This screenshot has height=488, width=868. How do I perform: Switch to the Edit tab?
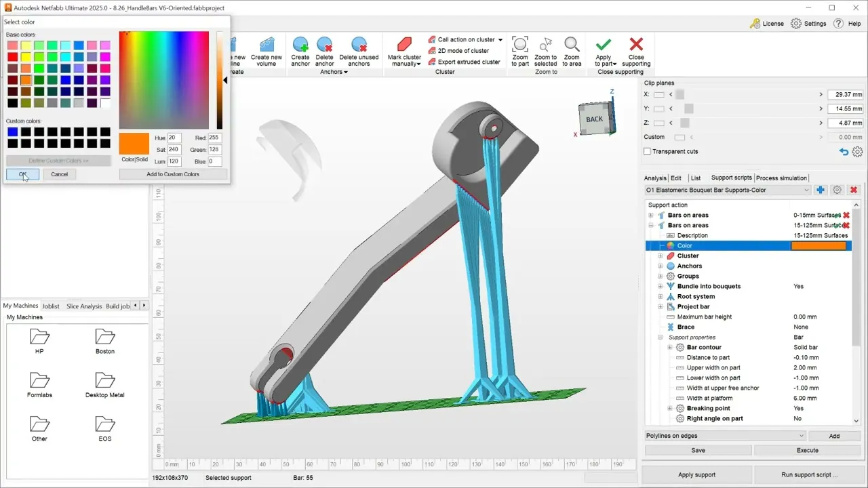[676, 178]
